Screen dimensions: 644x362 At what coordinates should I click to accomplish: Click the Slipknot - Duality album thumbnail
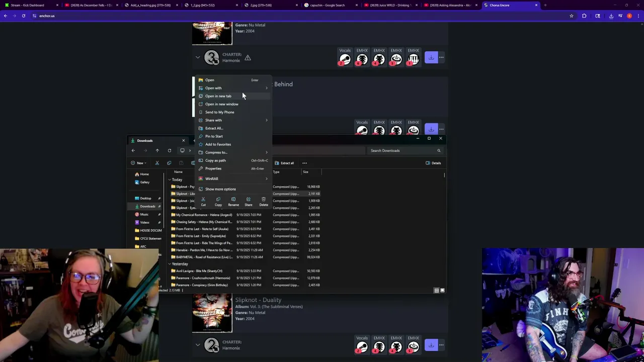pyautogui.click(x=212, y=313)
